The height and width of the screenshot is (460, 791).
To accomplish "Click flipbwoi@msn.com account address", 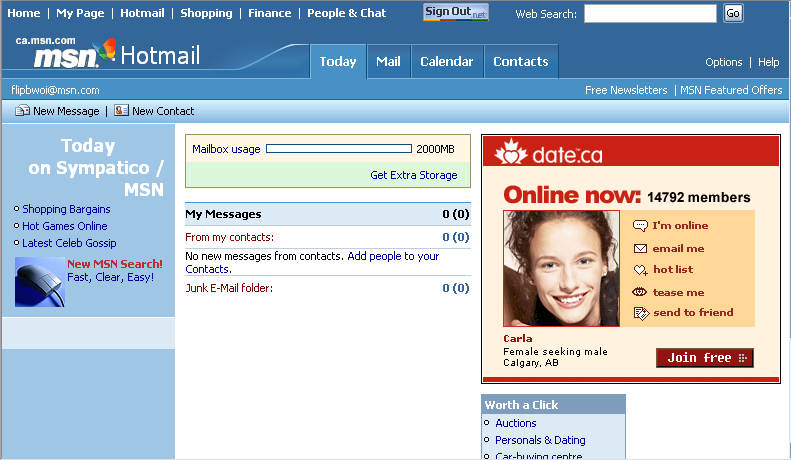I will pos(55,90).
